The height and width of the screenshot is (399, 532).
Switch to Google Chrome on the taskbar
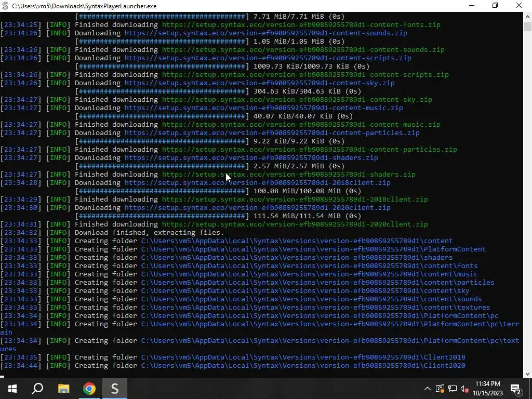coord(89,389)
